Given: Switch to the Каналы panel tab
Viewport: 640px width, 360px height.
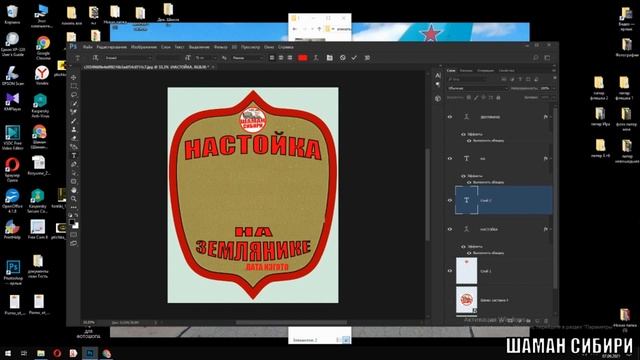Looking at the screenshot, I should 466,71.
